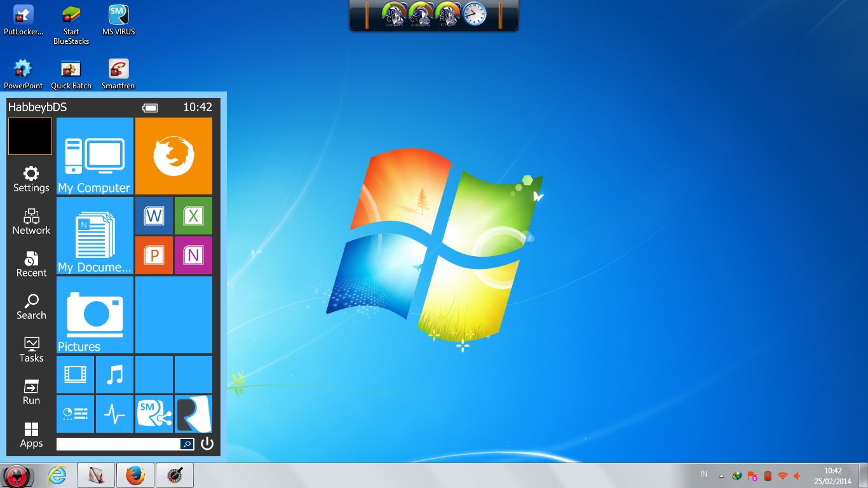Open the color meter app on taskbar
The height and width of the screenshot is (488, 868).
click(175, 475)
